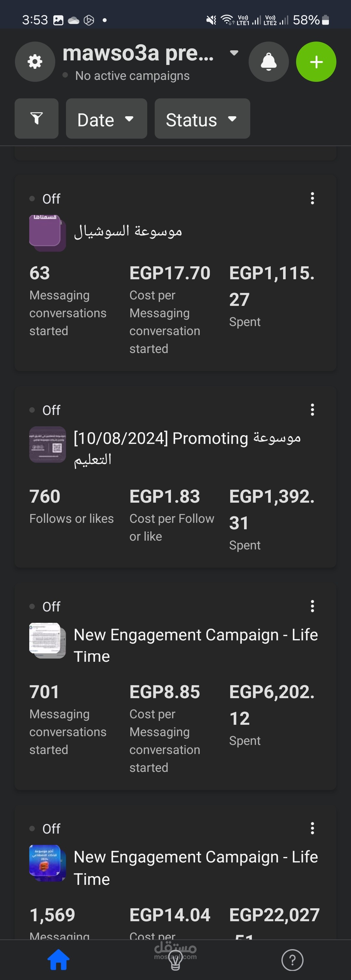Open more options for the 701 conversations campaign
This screenshot has width=351, height=980.
(x=312, y=606)
